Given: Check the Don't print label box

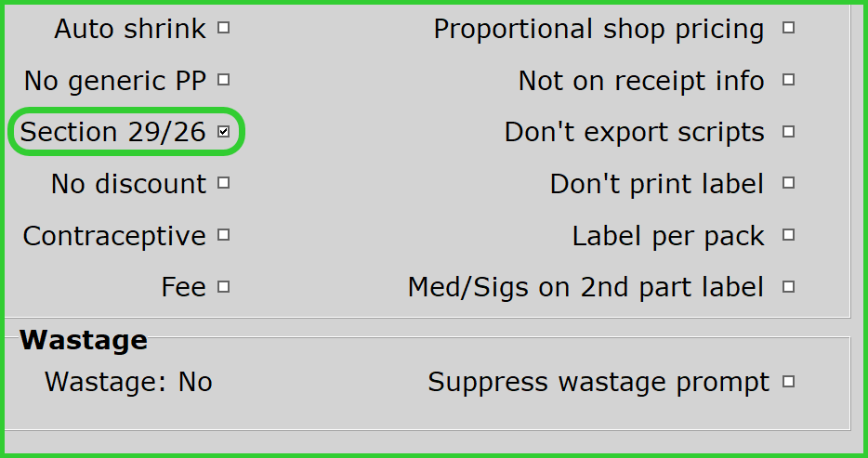Looking at the screenshot, I should tap(788, 184).
